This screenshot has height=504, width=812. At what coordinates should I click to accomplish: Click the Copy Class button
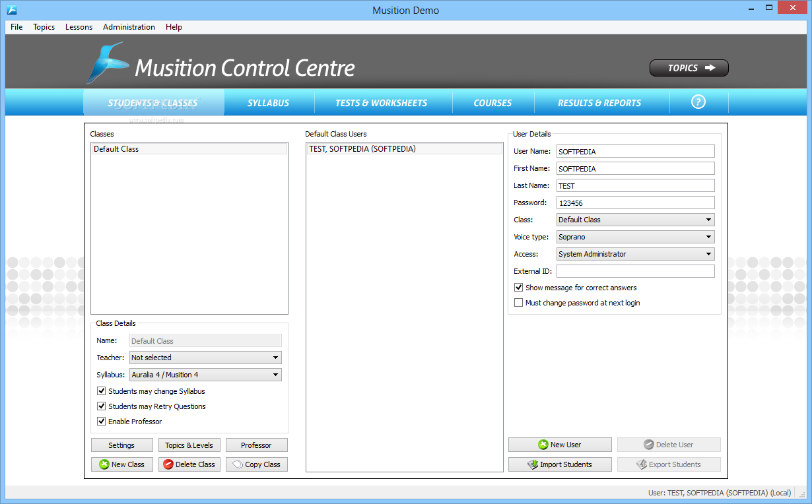point(256,464)
